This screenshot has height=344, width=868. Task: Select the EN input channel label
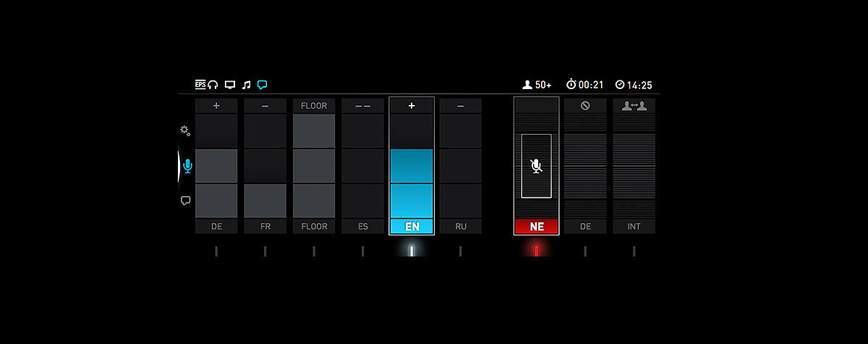pyautogui.click(x=412, y=227)
